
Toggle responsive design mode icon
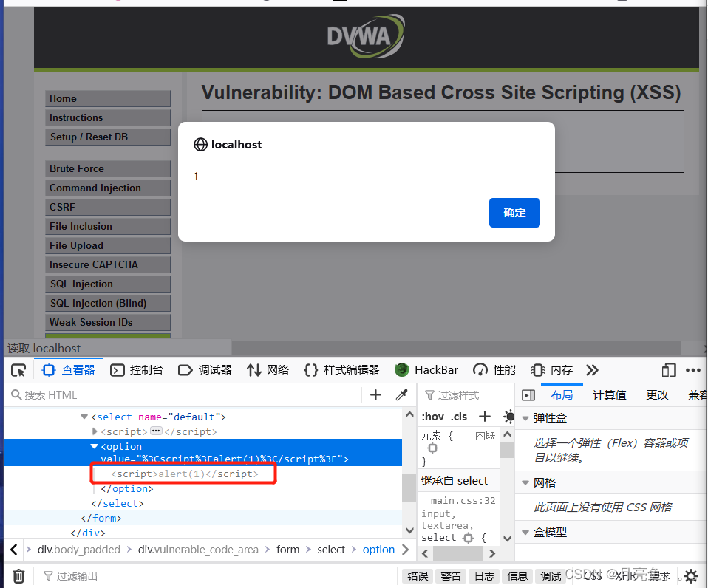tap(669, 371)
